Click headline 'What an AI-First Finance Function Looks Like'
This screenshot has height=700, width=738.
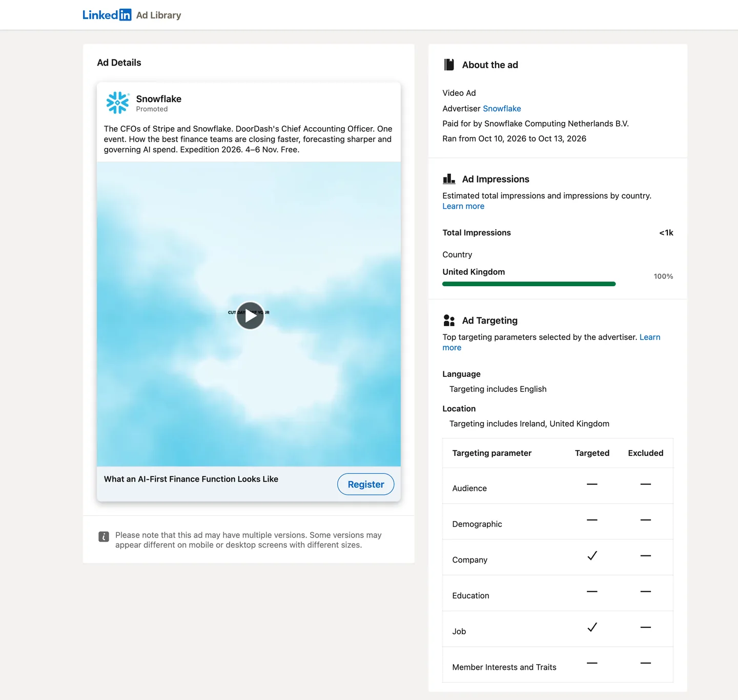pyautogui.click(x=191, y=479)
